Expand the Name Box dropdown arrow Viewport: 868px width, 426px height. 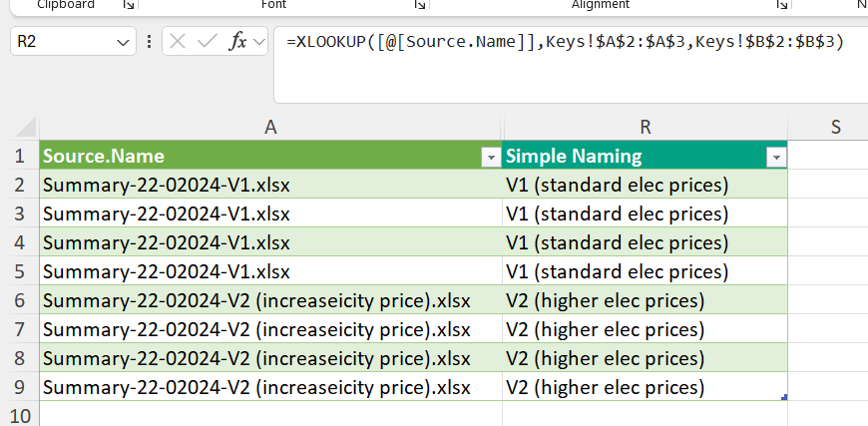pyautogui.click(x=124, y=42)
